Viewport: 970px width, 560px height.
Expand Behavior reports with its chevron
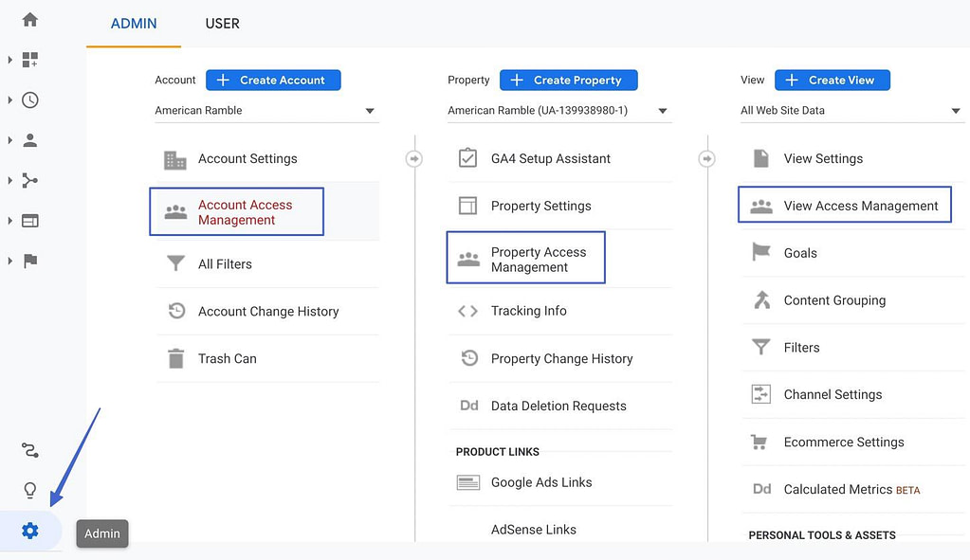tap(9, 220)
